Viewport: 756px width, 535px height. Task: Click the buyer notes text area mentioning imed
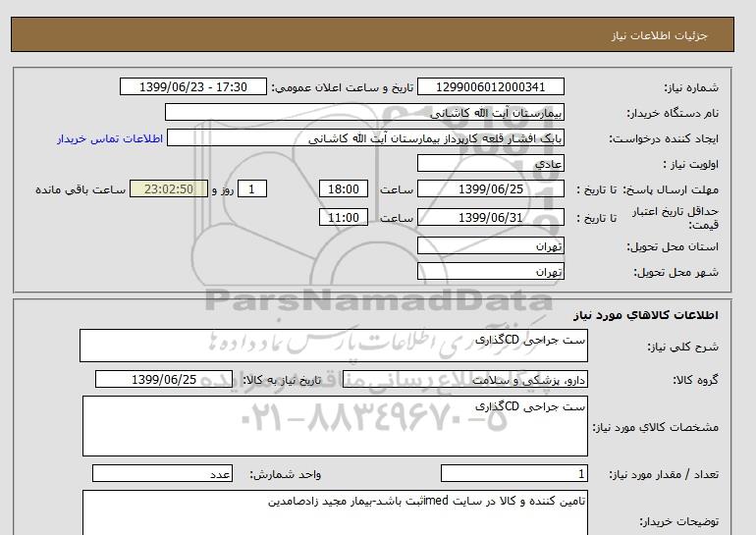[x=335, y=512]
